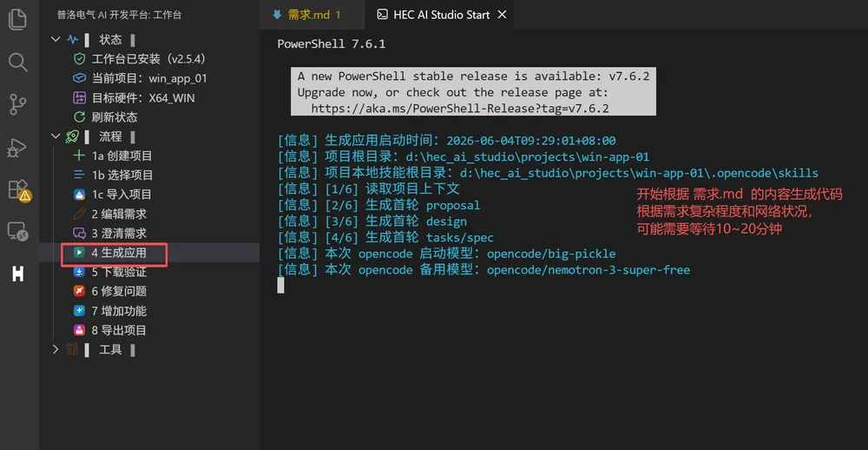Click the import icon of 1c 导入项目
Image resolution: width=868 pixels, height=450 pixels.
pyautogui.click(x=80, y=195)
